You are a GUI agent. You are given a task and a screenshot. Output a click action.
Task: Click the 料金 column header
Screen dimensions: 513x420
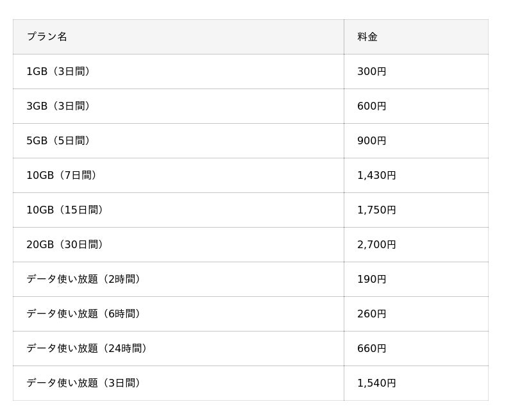pos(367,37)
